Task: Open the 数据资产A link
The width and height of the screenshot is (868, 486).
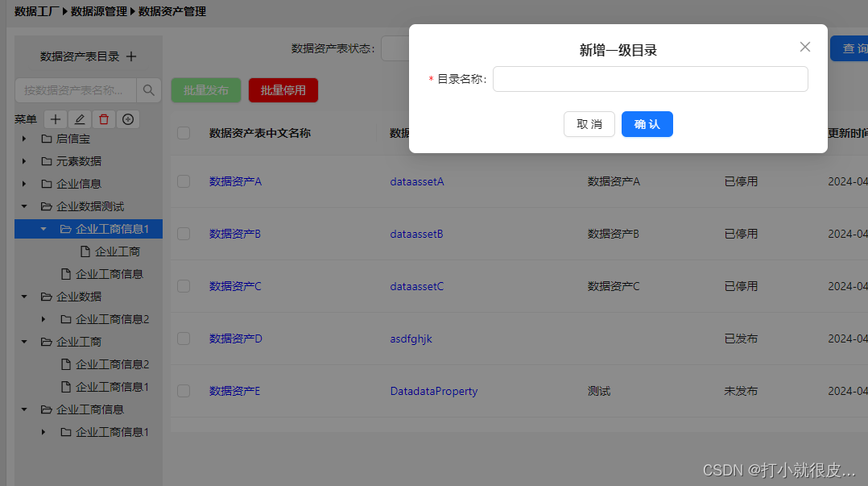Action: (235, 181)
